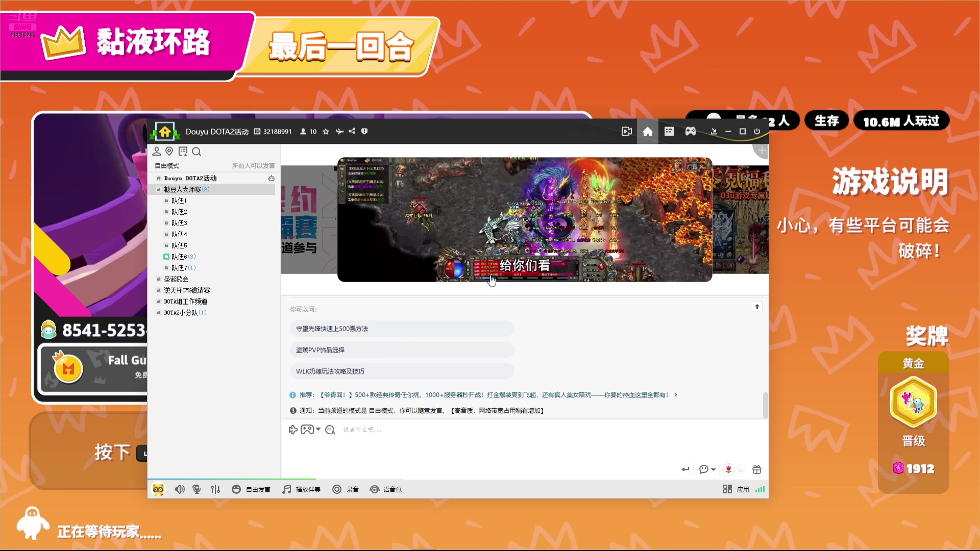Expand sub-channel 队伍6
This screenshot has height=551, width=980.
point(180,257)
